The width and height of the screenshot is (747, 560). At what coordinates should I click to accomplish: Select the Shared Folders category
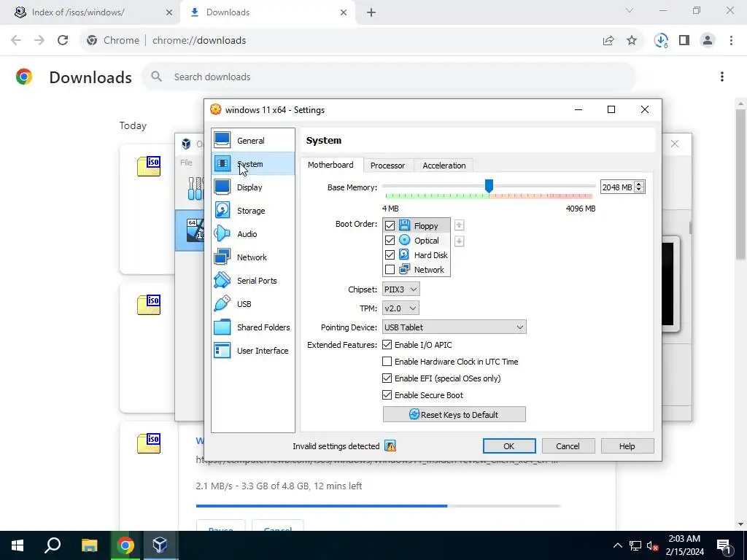coord(253,327)
